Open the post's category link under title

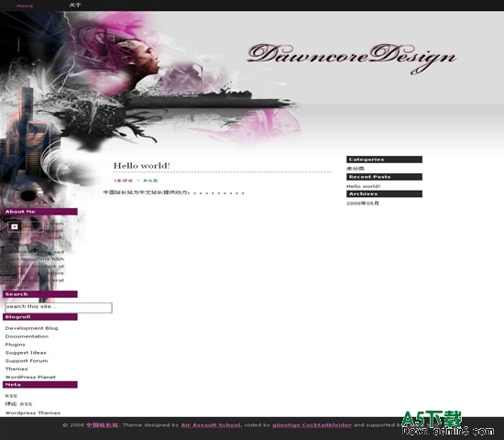click(150, 181)
